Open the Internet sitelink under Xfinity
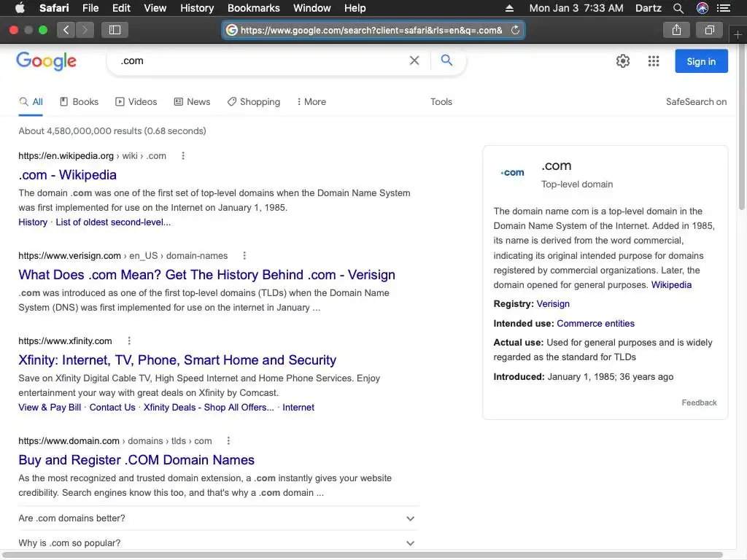This screenshot has width=747, height=560. pyautogui.click(x=298, y=407)
